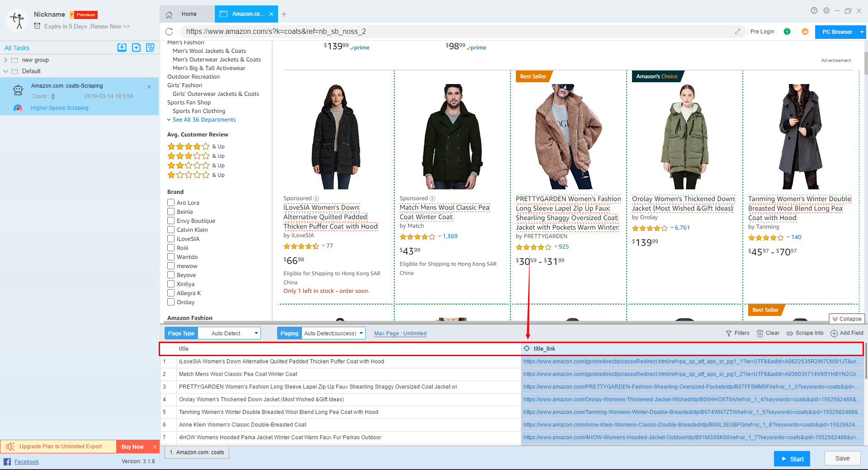The width and height of the screenshot is (868, 470).
Task: Click the Facebook icon
Action: click(x=7, y=461)
